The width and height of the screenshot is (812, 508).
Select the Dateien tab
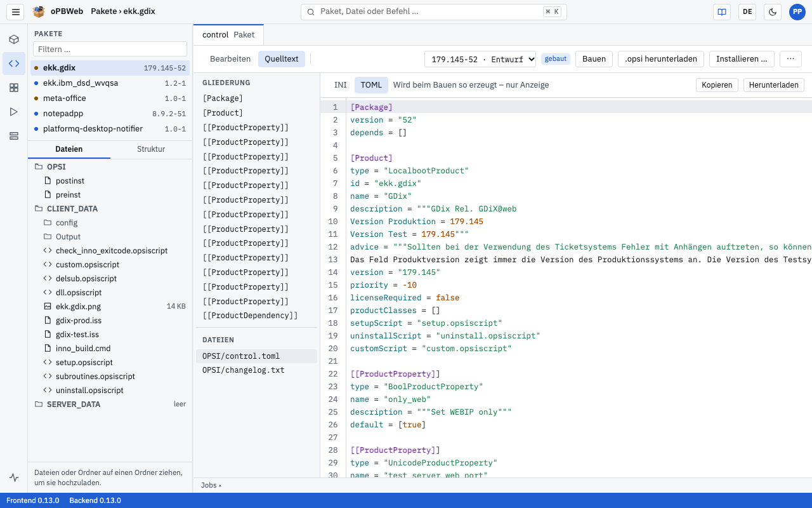[x=69, y=149]
